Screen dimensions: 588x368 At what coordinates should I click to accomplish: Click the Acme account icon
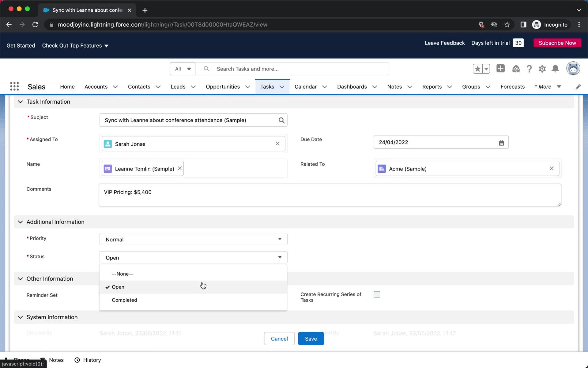(382, 169)
